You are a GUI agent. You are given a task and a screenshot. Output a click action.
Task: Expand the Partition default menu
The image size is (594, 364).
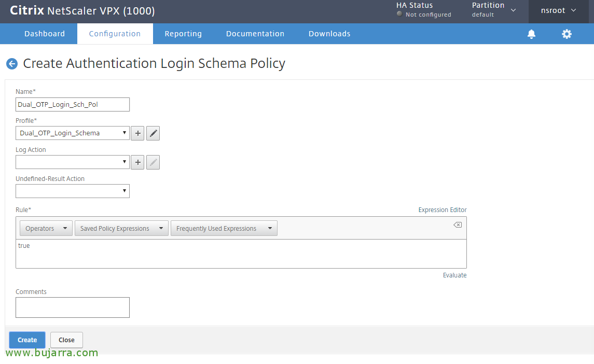[494, 10]
